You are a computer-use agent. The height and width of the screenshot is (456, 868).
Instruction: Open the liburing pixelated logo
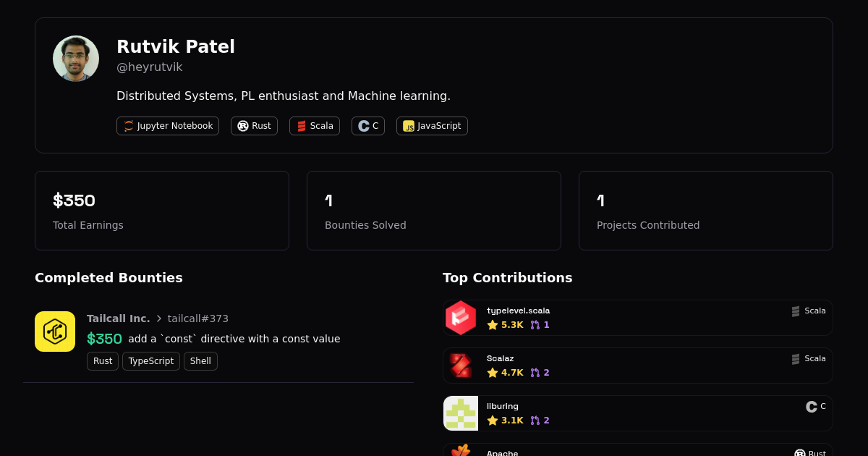461,413
